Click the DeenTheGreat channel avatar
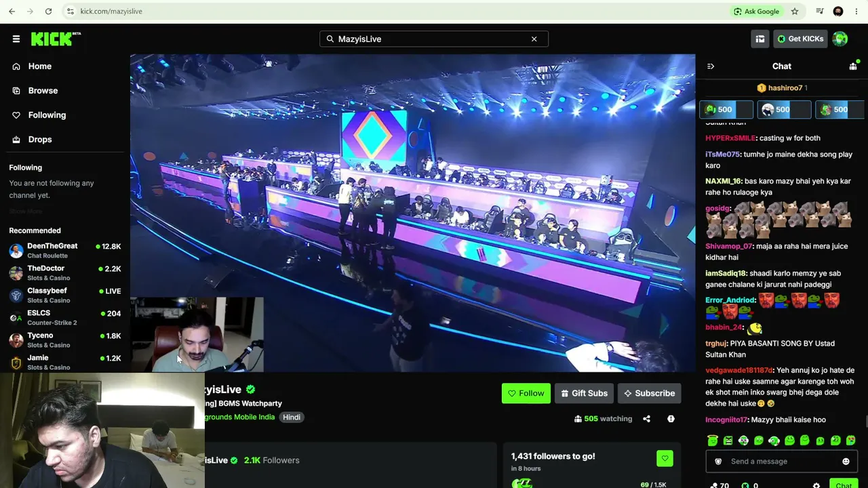This screenshot has height=488, width=868. coord(16,251)
